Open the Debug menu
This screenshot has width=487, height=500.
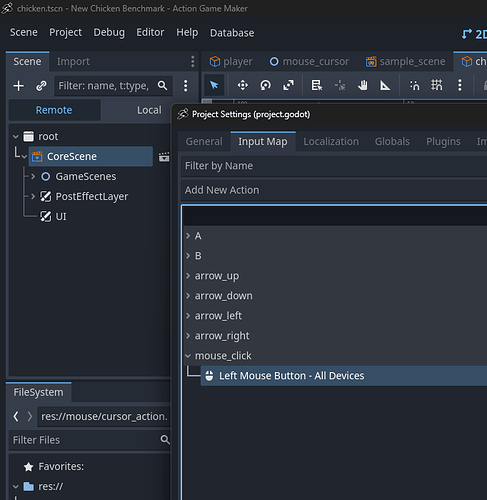pos(109,32)
